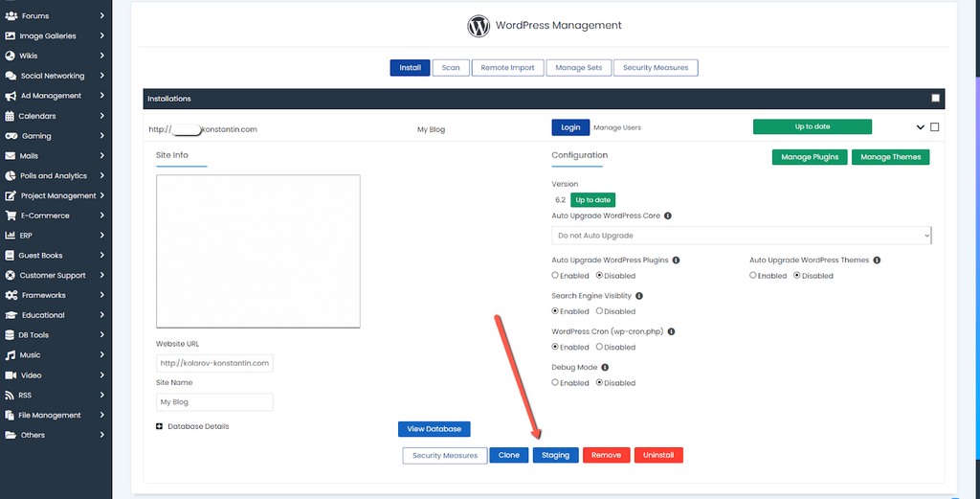Viewport: 980px width, 499px height.
Task: Click the site preview thumbnail
Action: [x=257, y=251]
